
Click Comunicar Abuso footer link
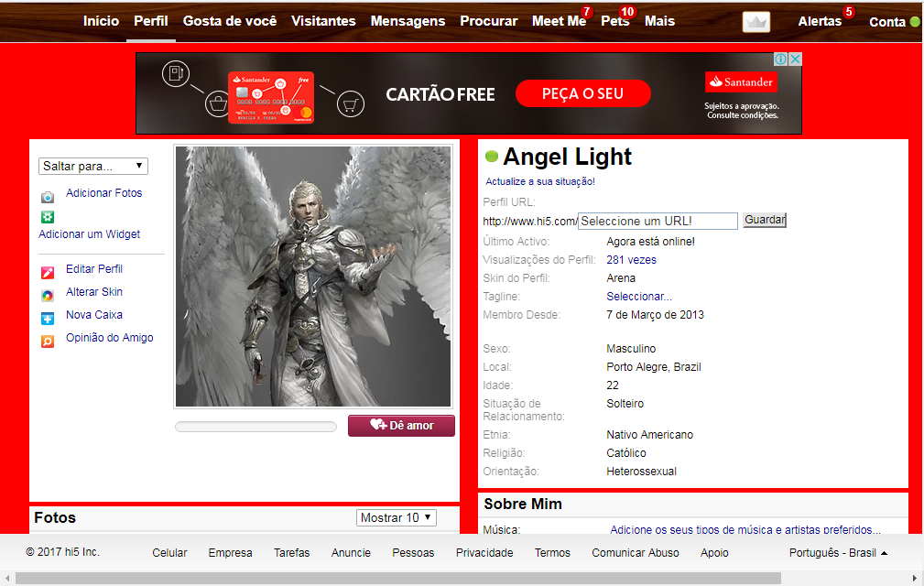coord(636,552)
